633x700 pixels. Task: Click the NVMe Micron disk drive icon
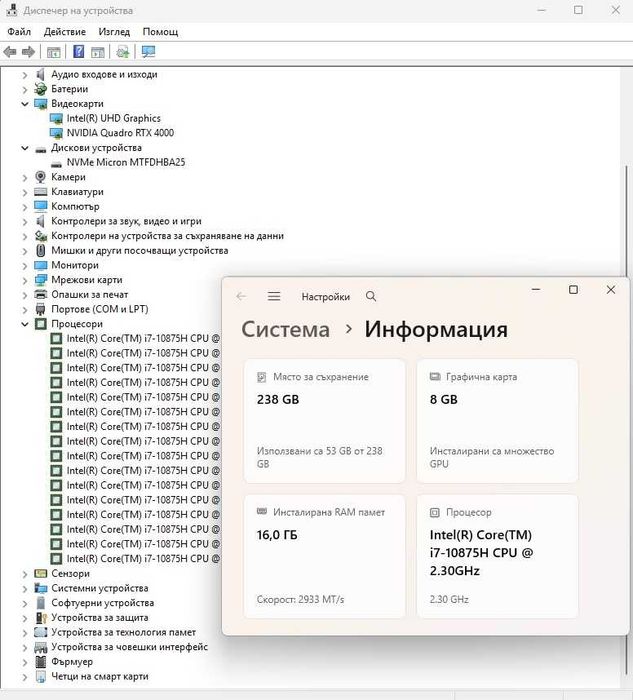tap(56, 164)
